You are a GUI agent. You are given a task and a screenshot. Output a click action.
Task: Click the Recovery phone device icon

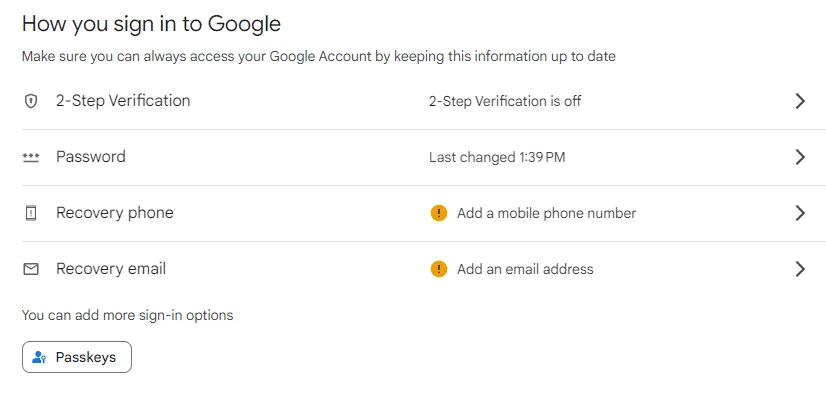coord(31,213)
